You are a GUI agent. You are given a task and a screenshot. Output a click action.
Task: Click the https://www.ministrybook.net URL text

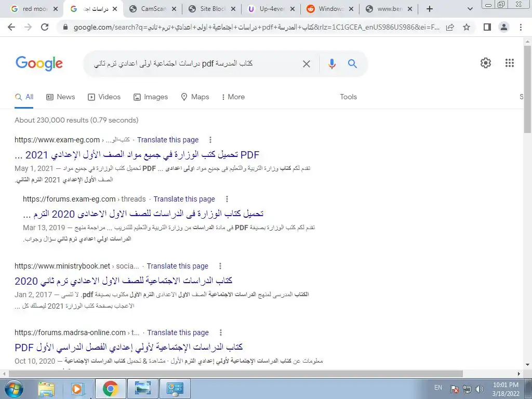click(62, 266)
